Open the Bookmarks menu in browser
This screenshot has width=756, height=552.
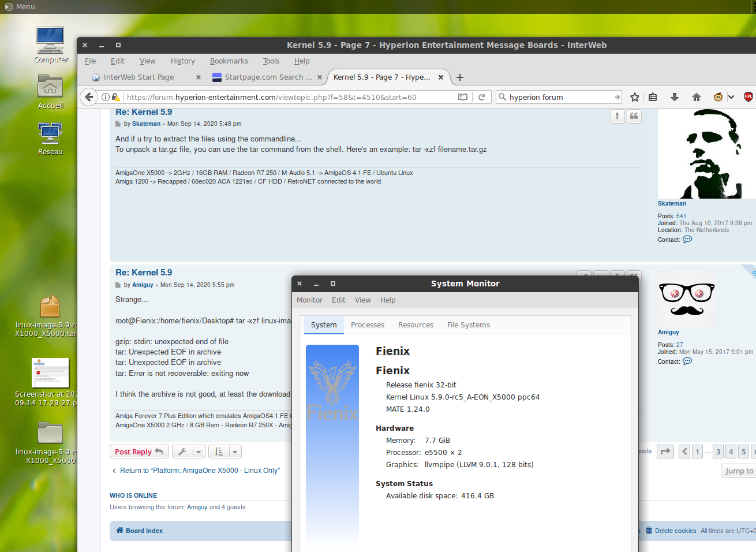229,61
